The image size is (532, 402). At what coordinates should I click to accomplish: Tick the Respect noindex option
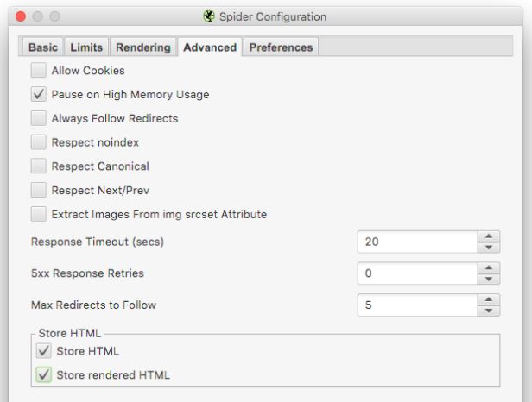coord(38,142)
